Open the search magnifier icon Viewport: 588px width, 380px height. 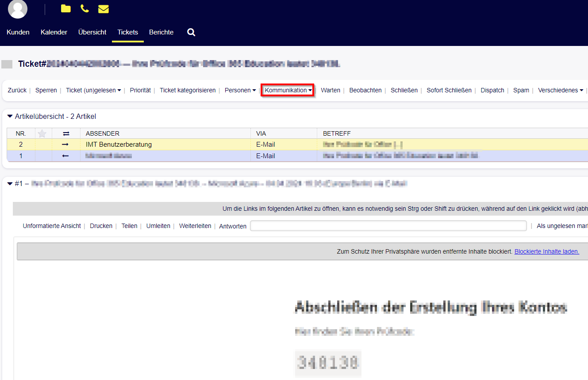tap(191, 32)
